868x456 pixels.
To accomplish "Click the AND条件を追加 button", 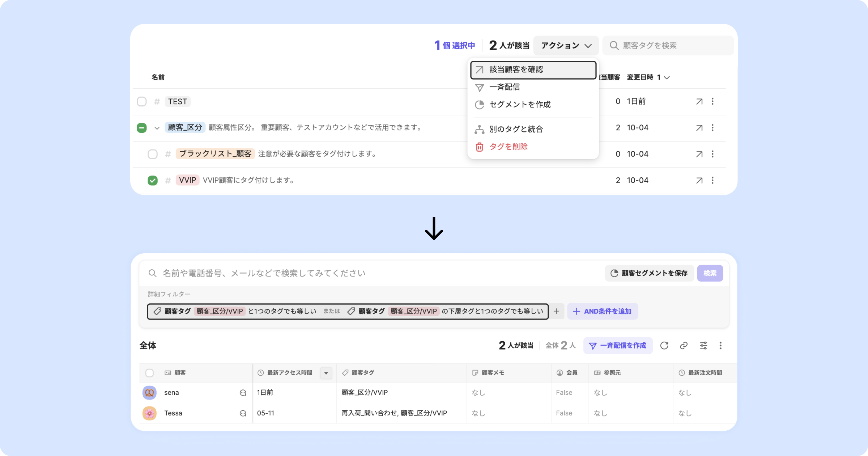I will pos(603,311).
